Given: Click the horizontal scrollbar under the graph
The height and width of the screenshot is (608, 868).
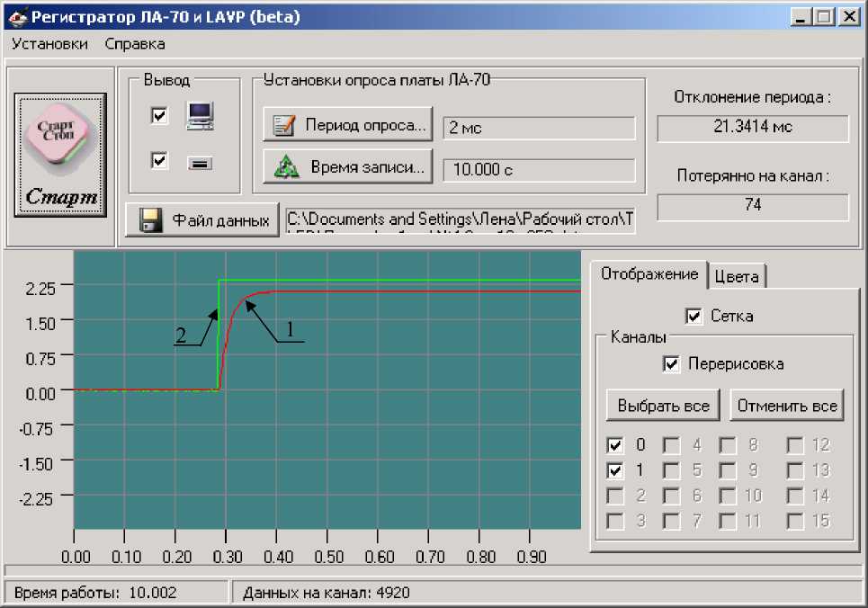Looking at the screenshot, I should [434, 570].
